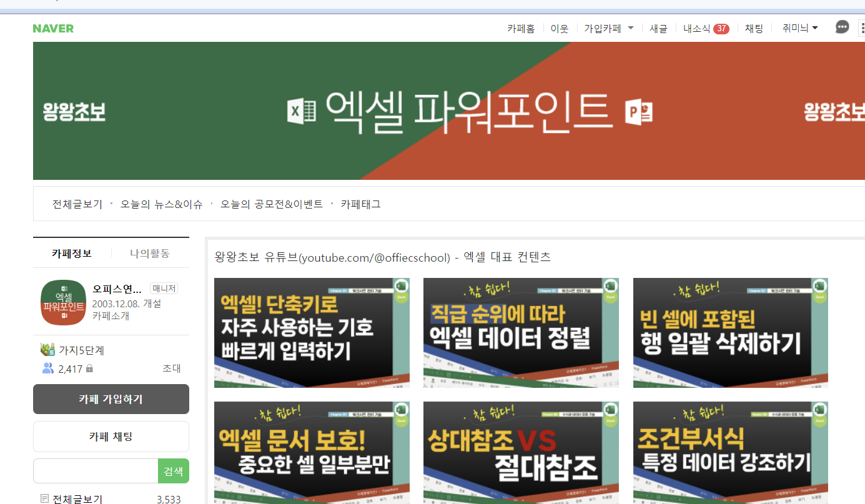Open the 이웃 link
Image resolution: width=865 pixels, height=504 pixels.
coord(560,28)
